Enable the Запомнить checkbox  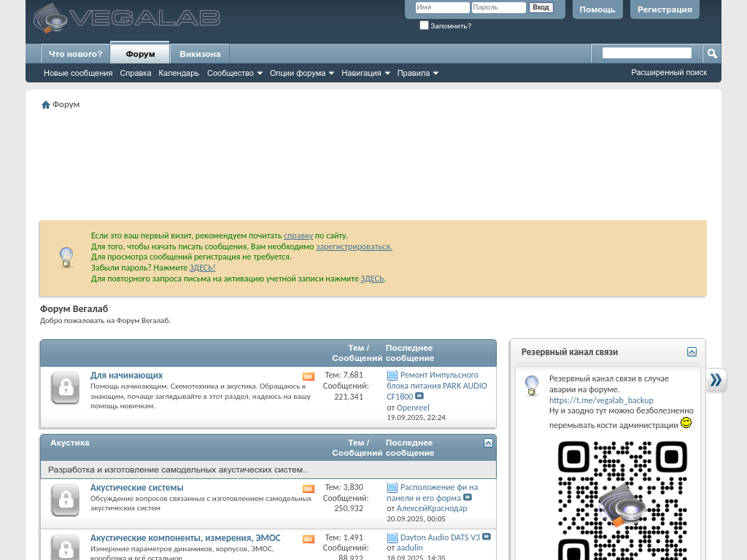(424, 26)
